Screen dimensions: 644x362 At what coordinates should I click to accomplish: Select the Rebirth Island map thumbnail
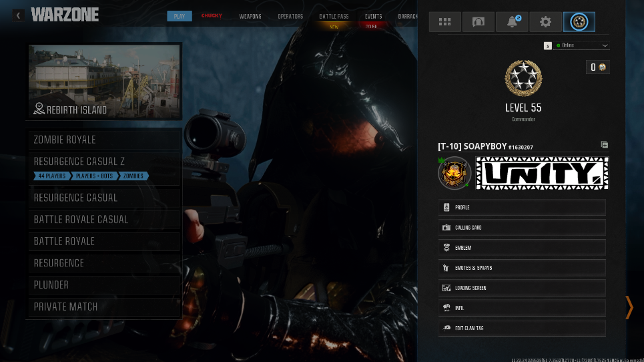[104, 81]
